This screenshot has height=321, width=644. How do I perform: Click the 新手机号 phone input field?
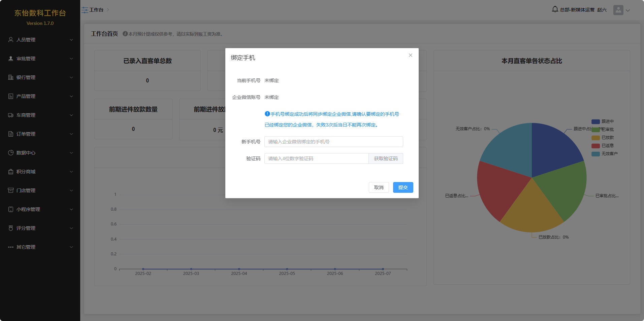tap(333, 142)
